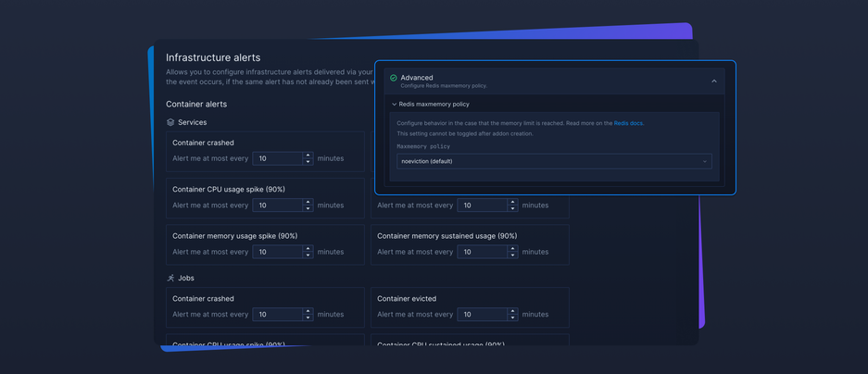
Task: Click text 'This setting cannot be toggled after addon creation.'
Action: [x=465, y=134]
